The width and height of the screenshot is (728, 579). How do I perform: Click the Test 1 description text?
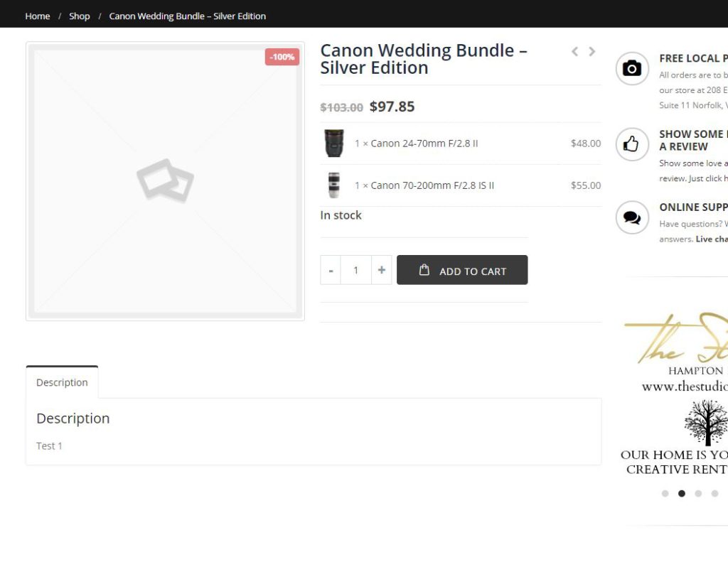[49, 446]
